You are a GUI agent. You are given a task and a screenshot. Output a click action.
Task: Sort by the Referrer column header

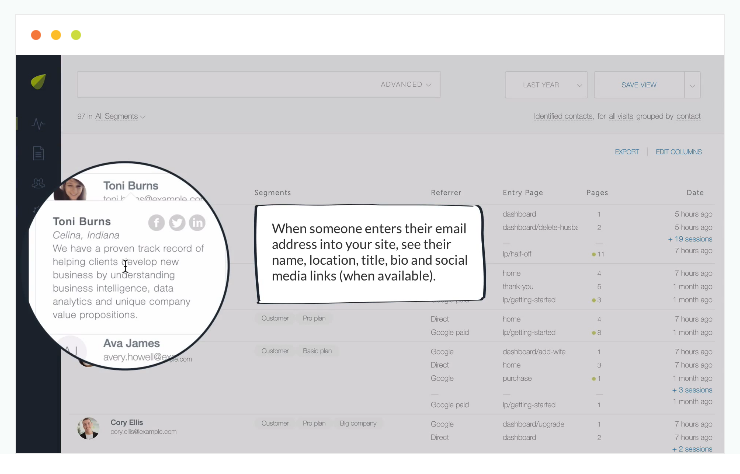click(x=446, y=193)
